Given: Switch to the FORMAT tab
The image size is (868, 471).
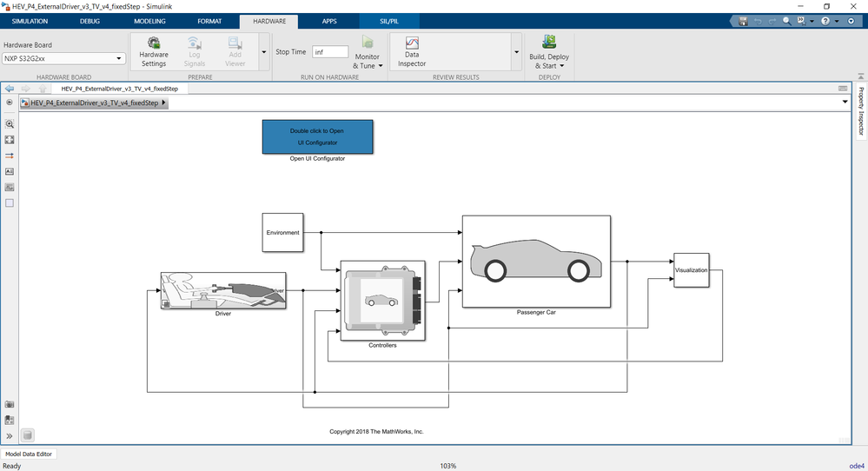Looking at the screenshot, I should click(209, 21).
